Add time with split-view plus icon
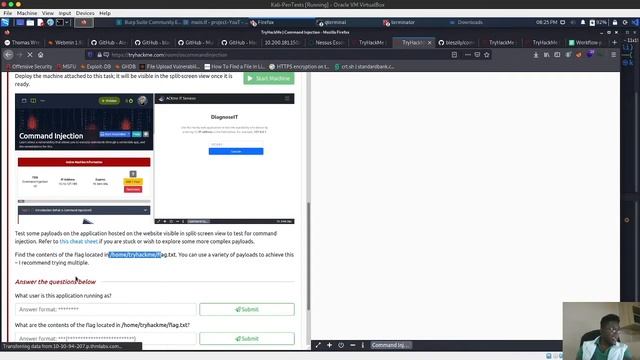The image size is (640, 360). click(x=329, y=345)
